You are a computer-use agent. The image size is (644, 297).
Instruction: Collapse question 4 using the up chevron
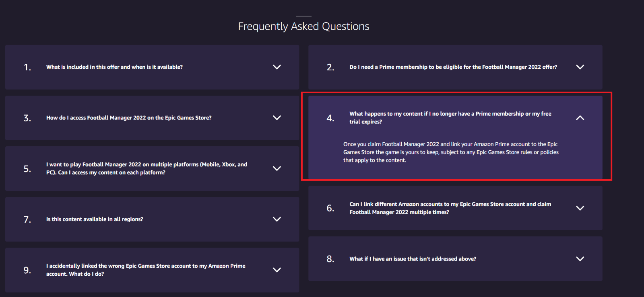[580, 118]
